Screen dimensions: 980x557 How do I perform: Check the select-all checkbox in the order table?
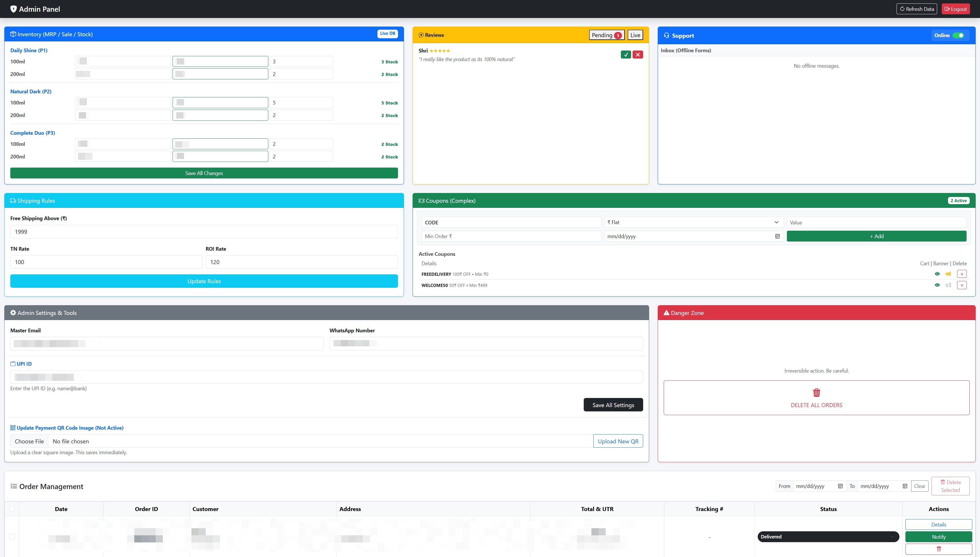[12, 509]
